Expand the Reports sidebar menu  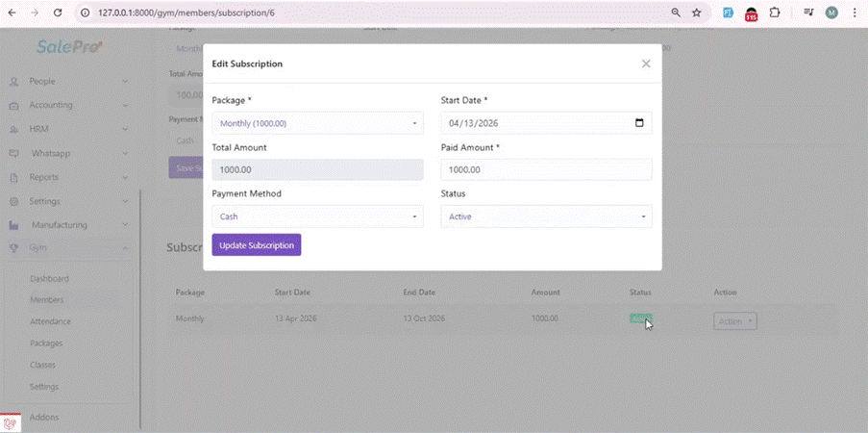[x=65, y=177]
